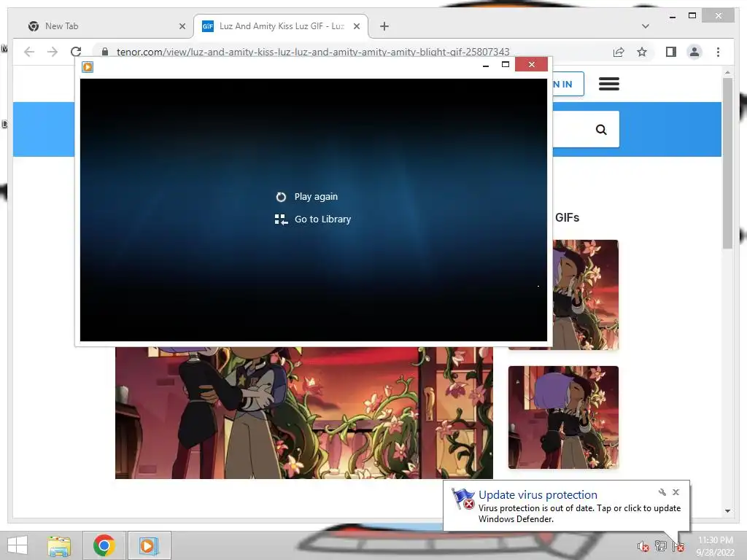Minimize the media player window
747x560 pixels.
pos(485,65)
